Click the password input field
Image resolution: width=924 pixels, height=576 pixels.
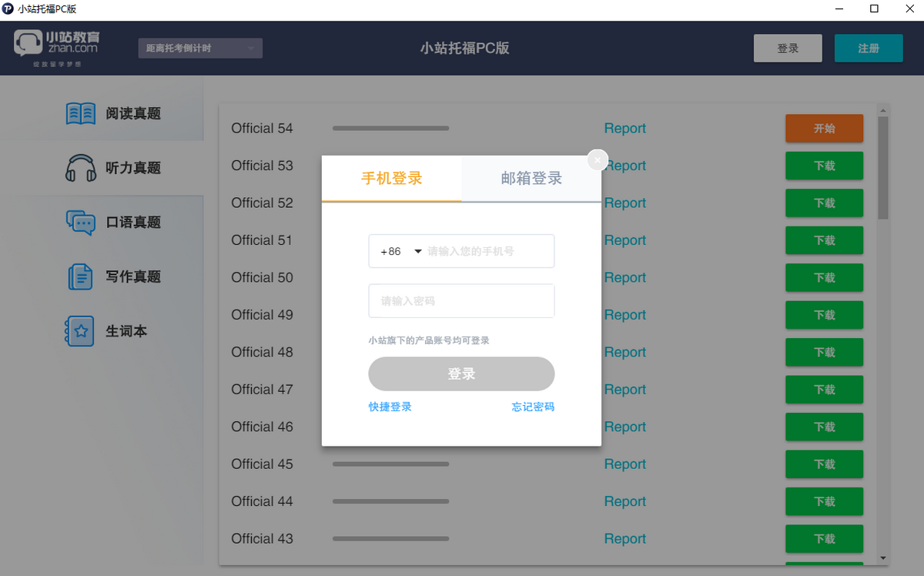point(461,301)
